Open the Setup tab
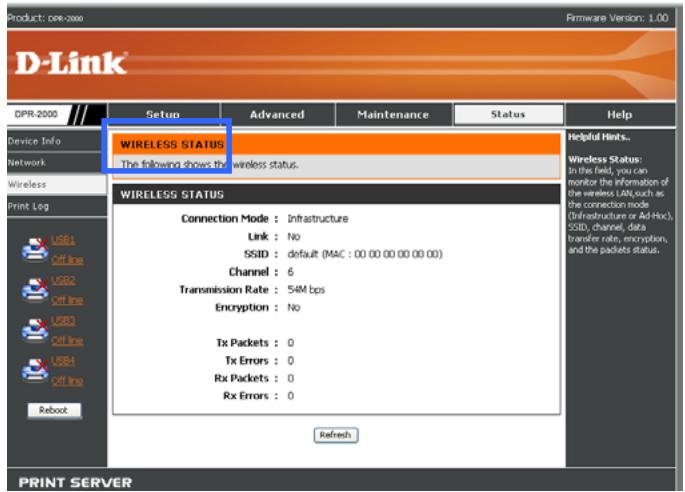This screenshot has width=685, height=492. 163,114
